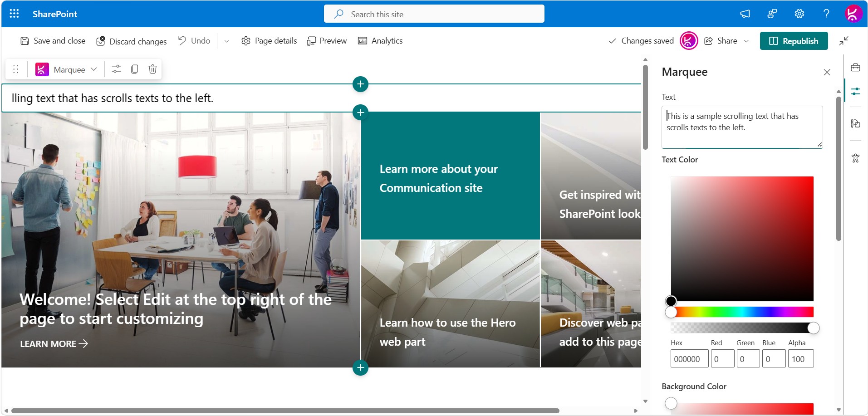This screenshot has width=868, height=416.
Task: Open Page details
Action: pos(269,41)
